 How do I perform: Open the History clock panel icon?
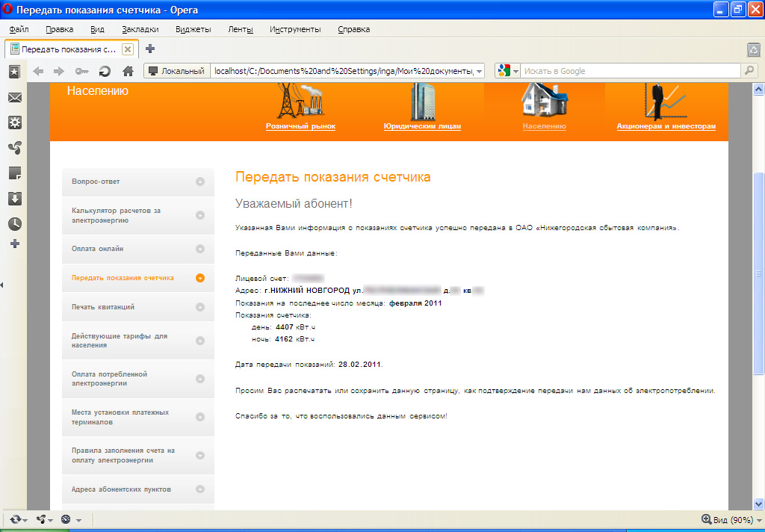14,224
